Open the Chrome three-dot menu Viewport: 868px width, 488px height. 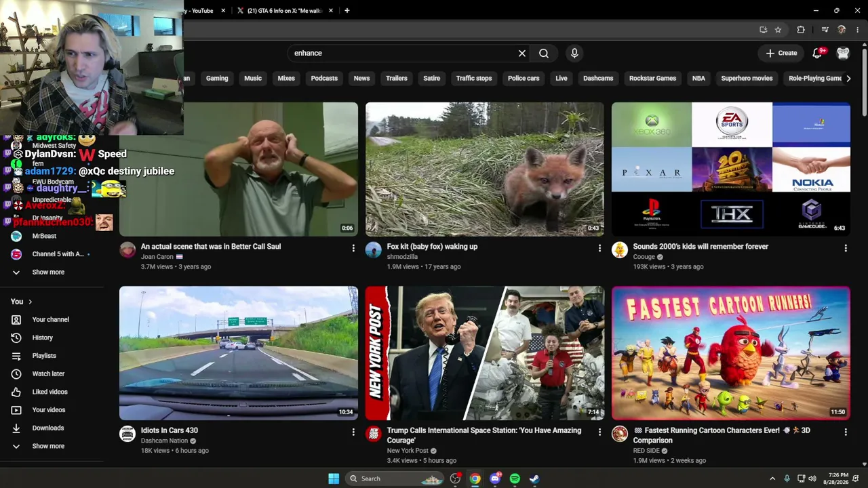pos(858,30)
